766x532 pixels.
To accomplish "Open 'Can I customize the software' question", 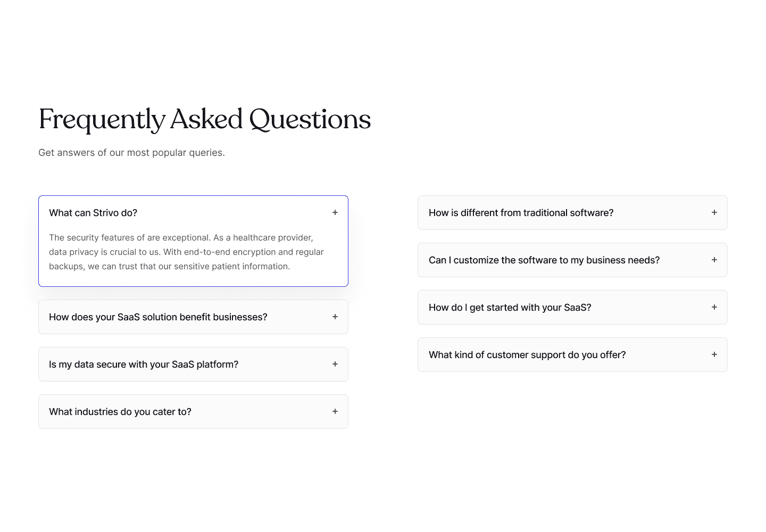I will 572,260.
